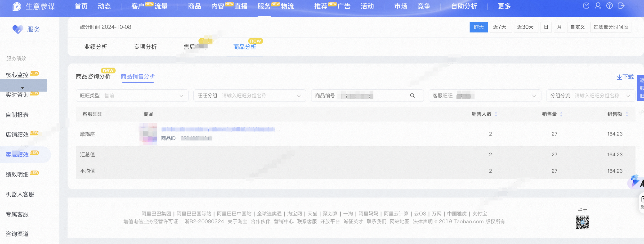Sort by 销售人数 column arrows
Image resolution: width=644 pixels, height=244 pixels.
coord(496,114)
